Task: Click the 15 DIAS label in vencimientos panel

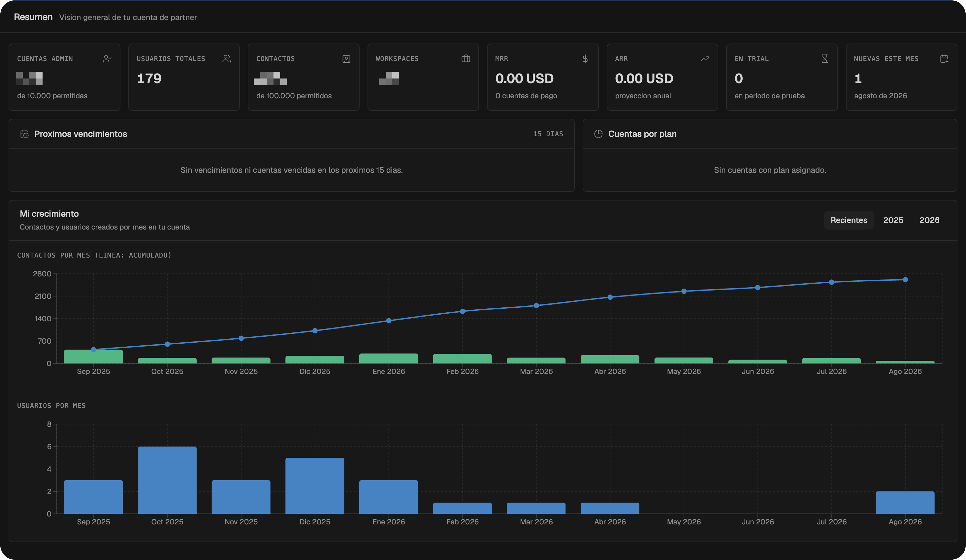Action: pyautogui.click(x=548, y=134)
